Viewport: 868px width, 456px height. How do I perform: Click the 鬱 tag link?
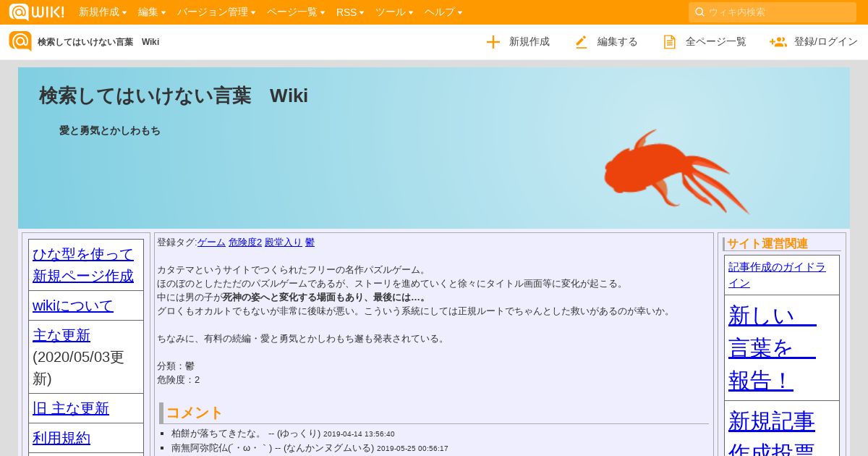pos(310,242)
